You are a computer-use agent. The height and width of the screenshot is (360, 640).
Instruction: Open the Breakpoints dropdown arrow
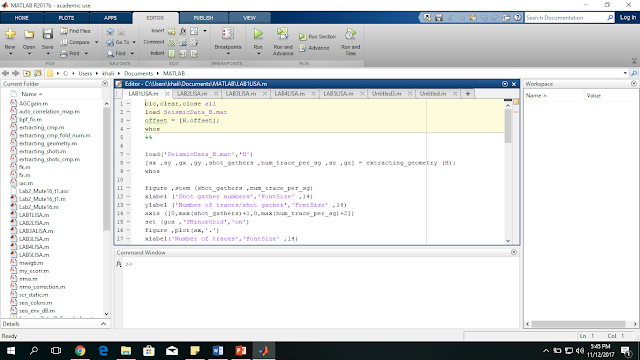click(x=228, y=54)
